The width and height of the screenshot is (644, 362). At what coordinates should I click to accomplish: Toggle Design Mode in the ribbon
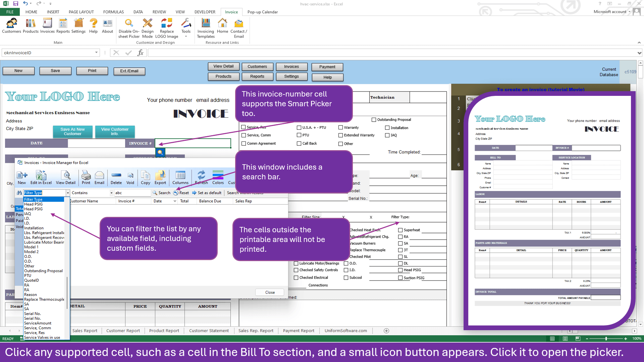coord(147,28)
